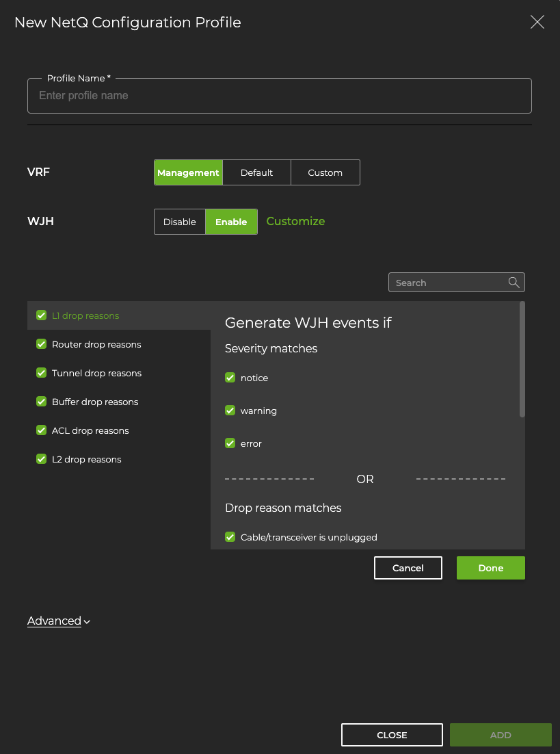Image resolution: width=560 pixels, height=754 pixels.
Task: Click the Done button
Action: coord(490,567)
